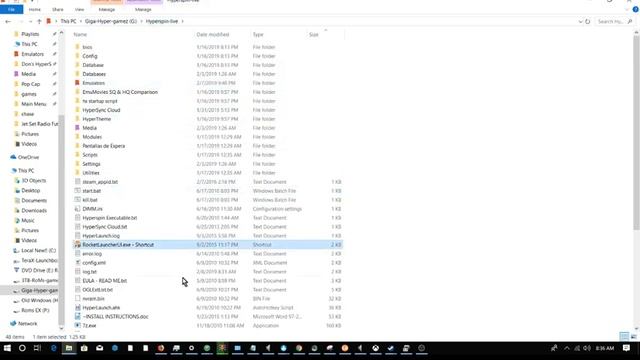Click the file list vertical scrollbar

point(636,133)
